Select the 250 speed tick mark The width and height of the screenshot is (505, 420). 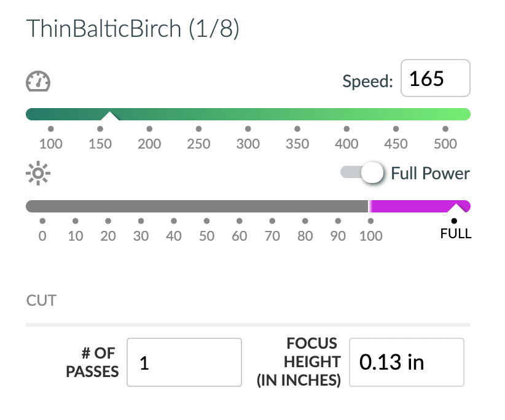198,129
